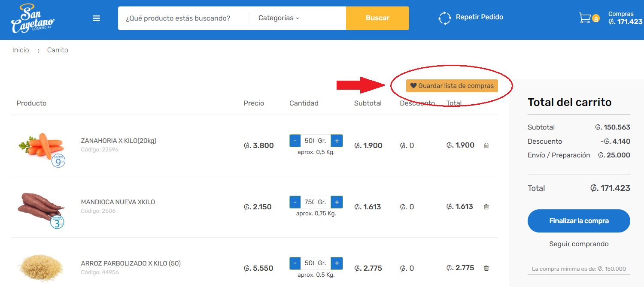Open the hamburger menu
The image size is (644, 287).
(97, 18)
